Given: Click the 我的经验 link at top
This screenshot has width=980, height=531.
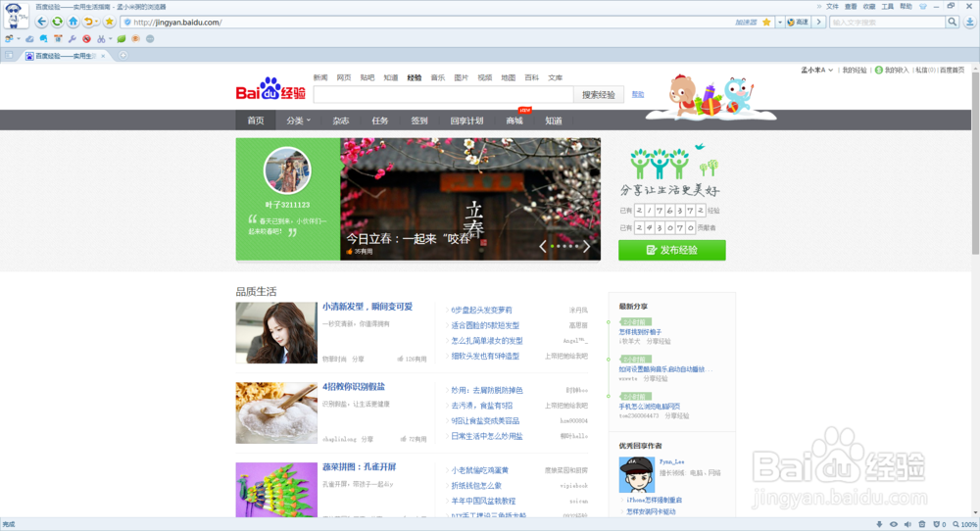Looking at the screenshot, I should click(855, 70).
